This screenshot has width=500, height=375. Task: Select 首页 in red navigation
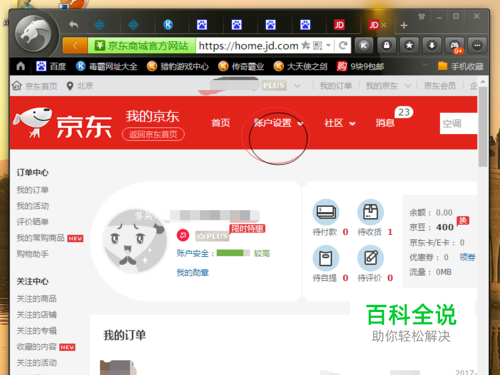point(221,123)
